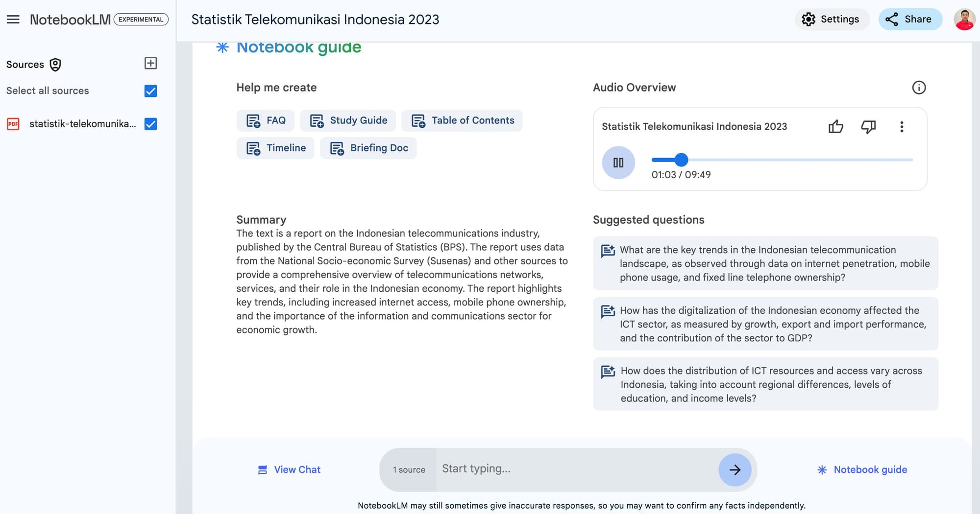Click the Notebook guide heading asterisk icon
The image size is (980, 514).
(222, 47)
